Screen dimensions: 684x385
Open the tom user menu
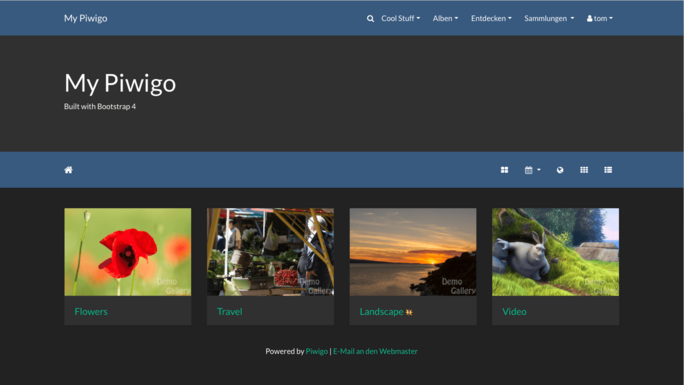[600, 18]
